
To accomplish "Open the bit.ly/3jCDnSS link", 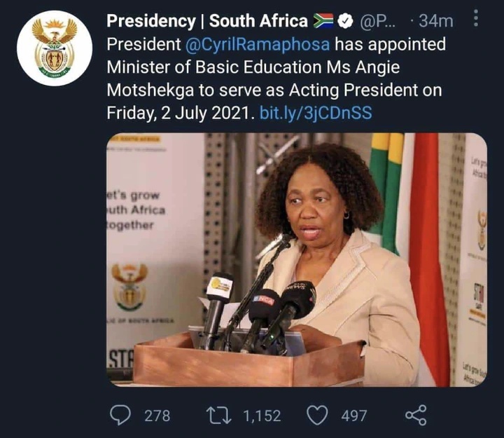I will [316, 113].
